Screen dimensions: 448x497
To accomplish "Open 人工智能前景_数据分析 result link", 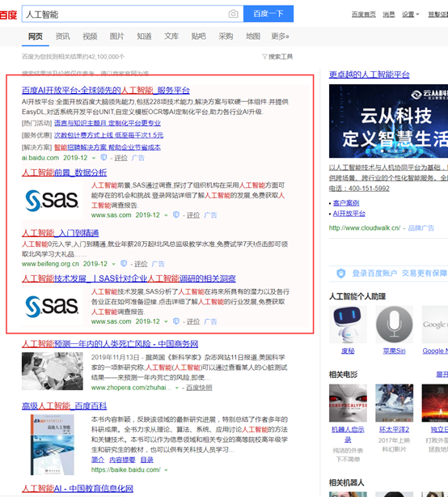I will coord(64,172).
